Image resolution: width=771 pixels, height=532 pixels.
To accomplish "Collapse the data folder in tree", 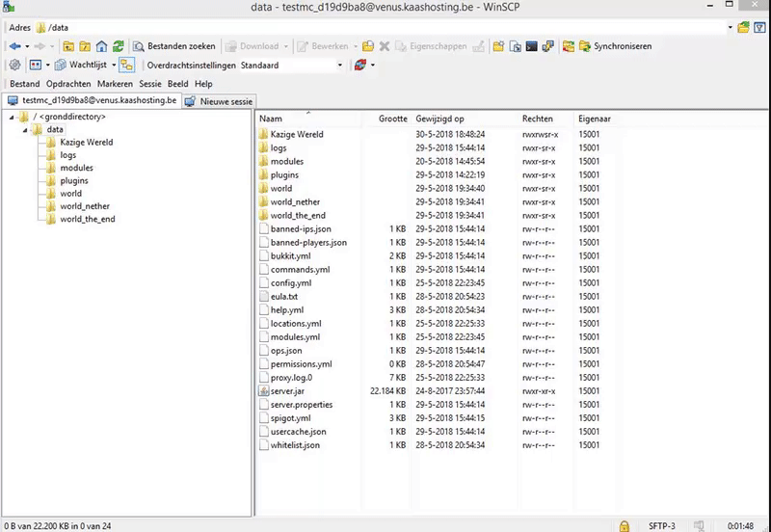I will pos(25,129).
